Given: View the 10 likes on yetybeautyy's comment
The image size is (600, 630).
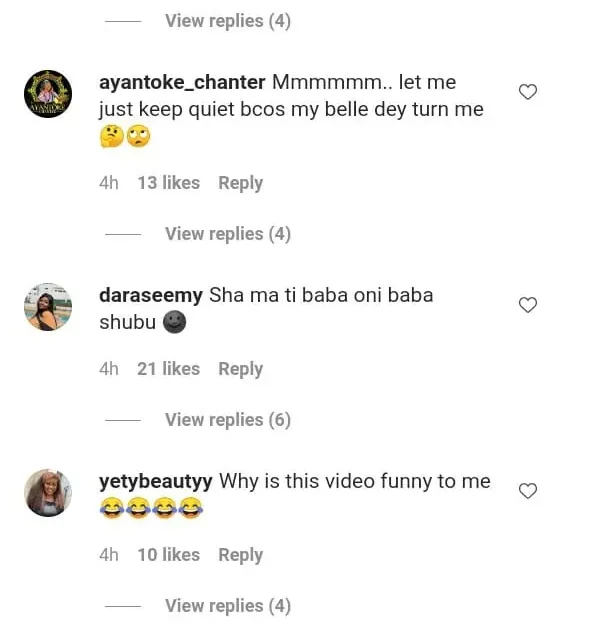Looking at the screenshot, I should 168,555.
